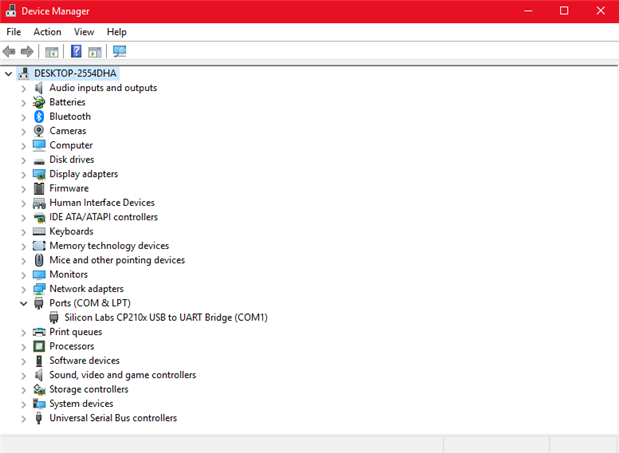Click the Keyboards icon
Image resolution: width=619 pixels, height=453 pixels.
(x=39, y=231)
